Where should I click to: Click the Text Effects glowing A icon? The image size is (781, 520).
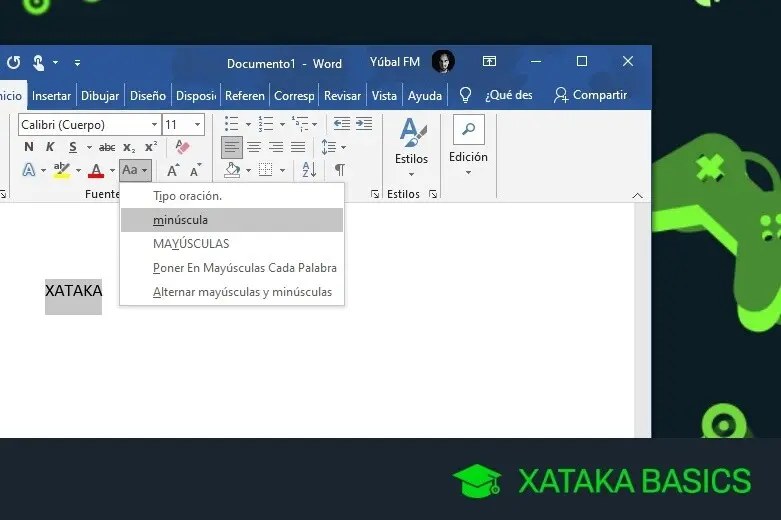pyautogui.click(x=29, y=170)
